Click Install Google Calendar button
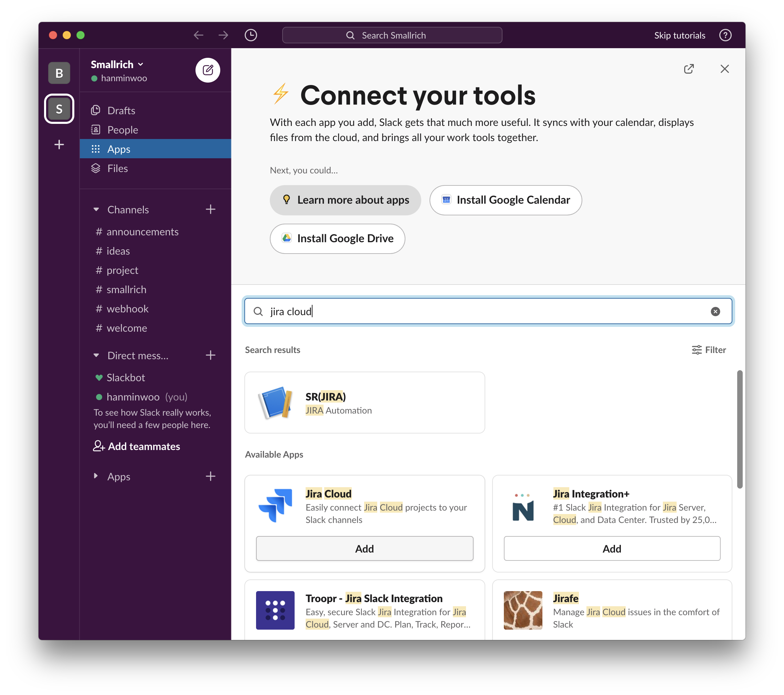Viewport: 784px width, 695px height. [x=505, y=200]
